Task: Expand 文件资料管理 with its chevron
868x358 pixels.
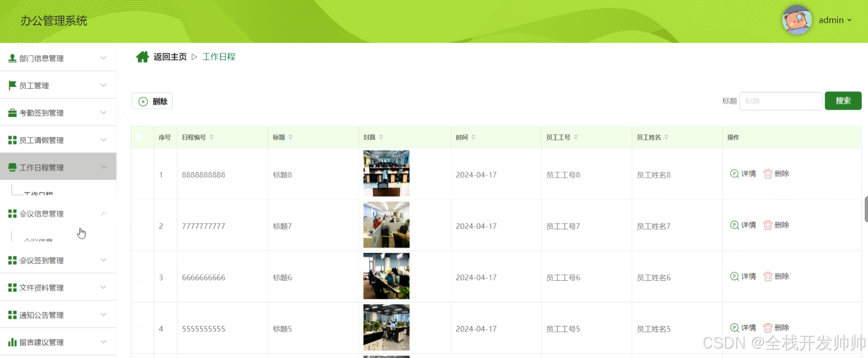Action: 103,288
